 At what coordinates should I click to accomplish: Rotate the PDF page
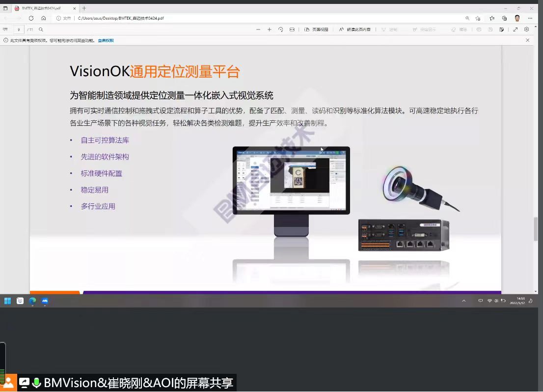point(280,29)
